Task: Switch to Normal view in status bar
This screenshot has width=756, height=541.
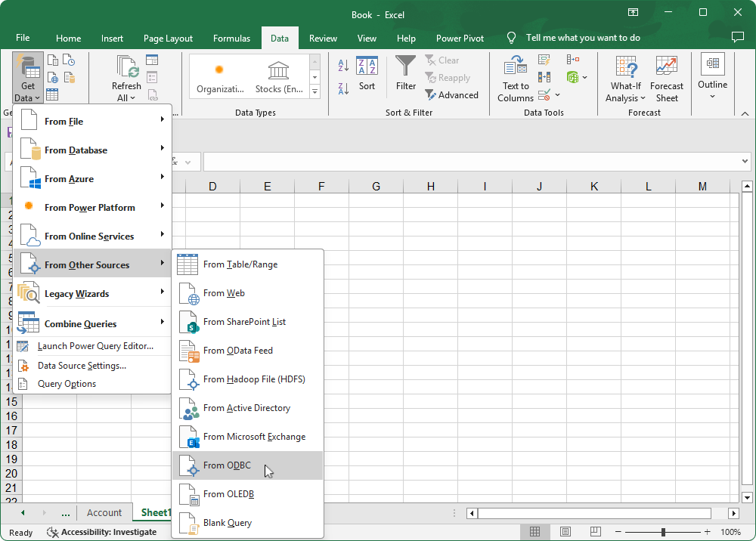Action: 535,532
